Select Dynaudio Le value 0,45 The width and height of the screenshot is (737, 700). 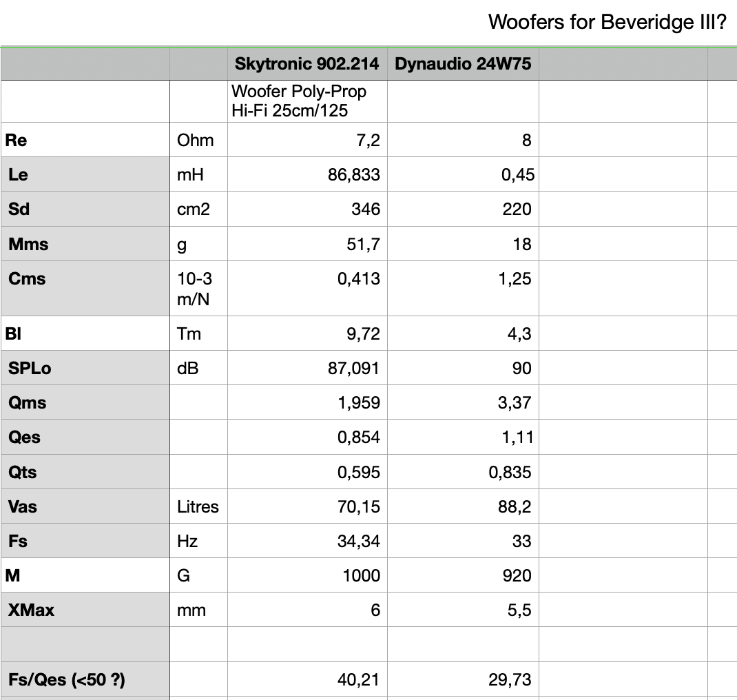[x=463, y=174]
